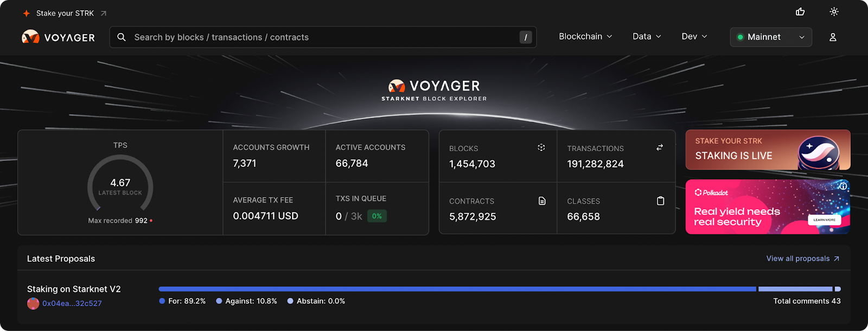Viewport: 868px width, 331px height.
Task: Click the Latest Proposals heading
Action: [x=61, y=259]
